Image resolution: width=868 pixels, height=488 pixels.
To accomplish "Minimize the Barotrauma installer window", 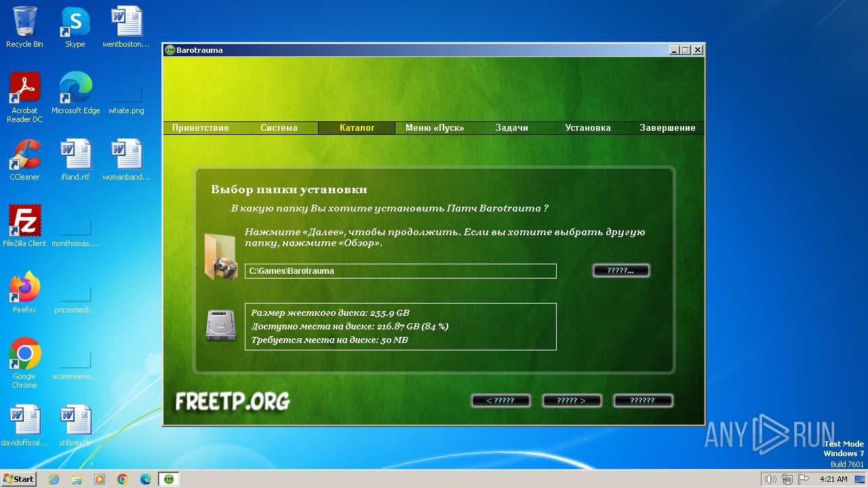I will [674, 50].
